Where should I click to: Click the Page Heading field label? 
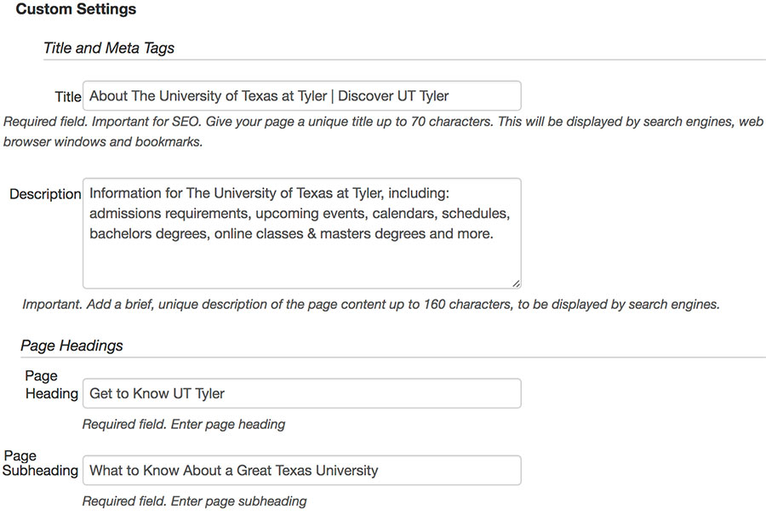51,385
